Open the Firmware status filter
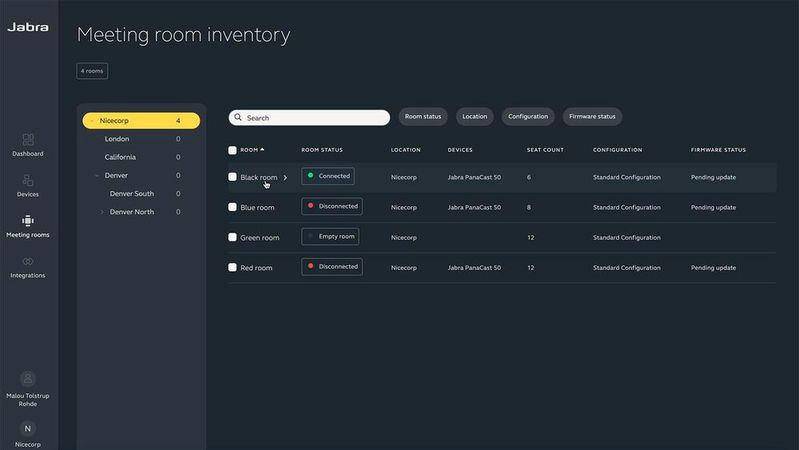Image resolution: width=799 pixels, height=450 pixels. tap(592, 117)
